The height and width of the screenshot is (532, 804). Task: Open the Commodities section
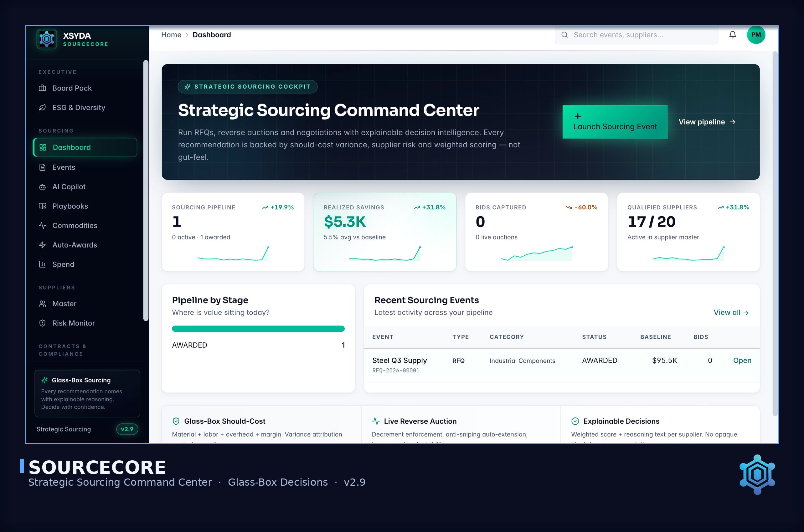point(85,225)
